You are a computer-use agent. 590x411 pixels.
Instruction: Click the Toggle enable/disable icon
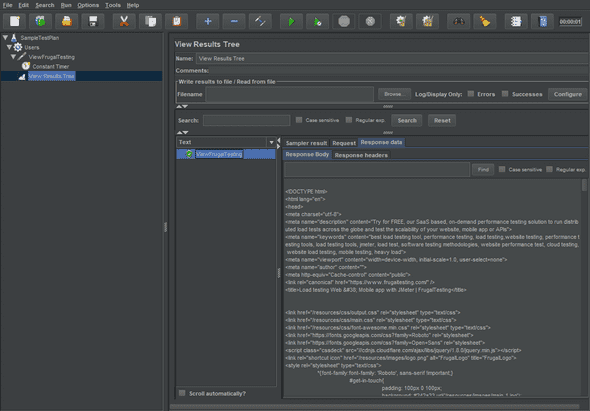point(260,21)
